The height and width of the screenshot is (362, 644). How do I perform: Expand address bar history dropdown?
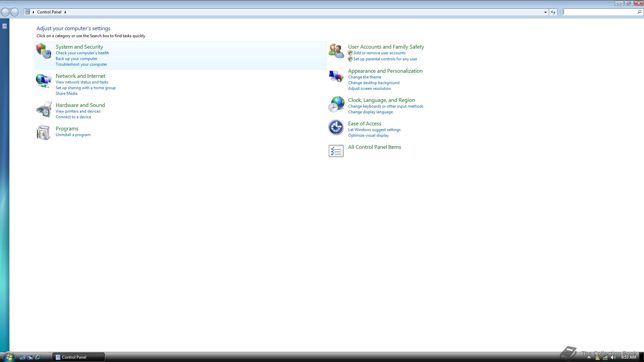click(545, 12)
